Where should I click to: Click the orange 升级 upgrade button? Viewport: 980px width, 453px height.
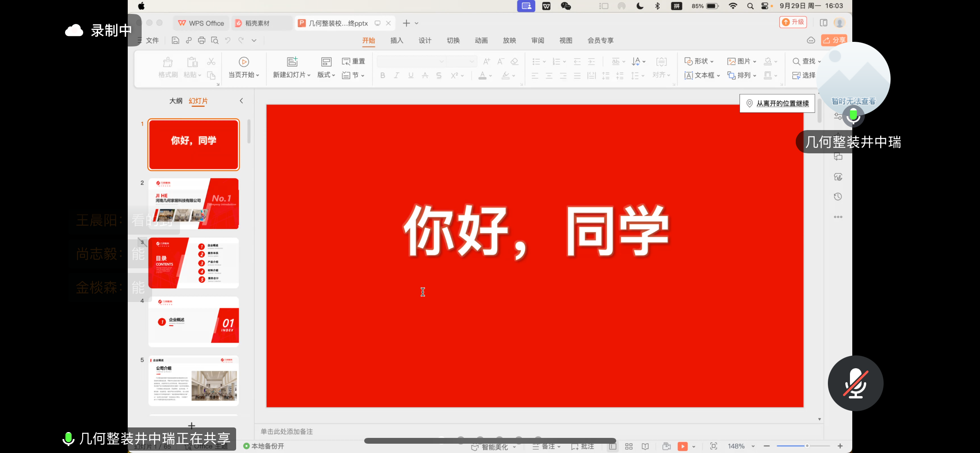[793, 22]
